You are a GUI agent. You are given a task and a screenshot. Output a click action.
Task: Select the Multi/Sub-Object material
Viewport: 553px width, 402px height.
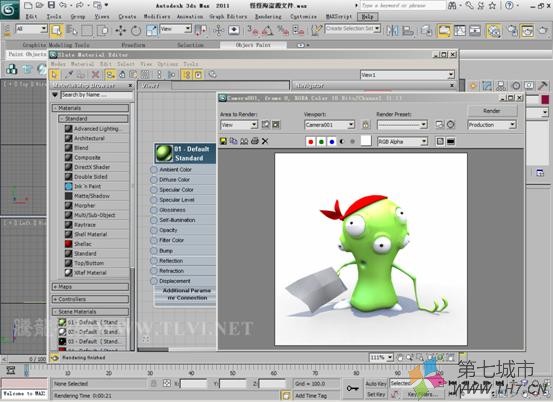pos(95,215)
